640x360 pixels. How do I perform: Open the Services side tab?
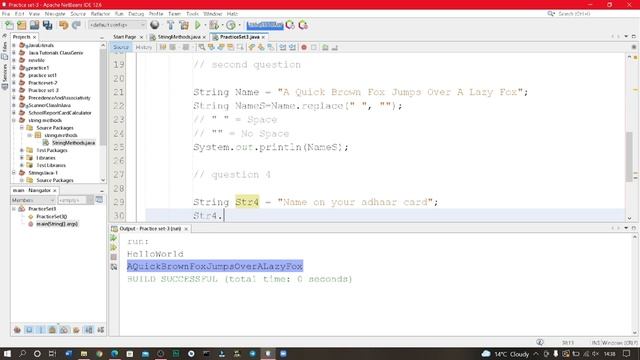point(4,77)
